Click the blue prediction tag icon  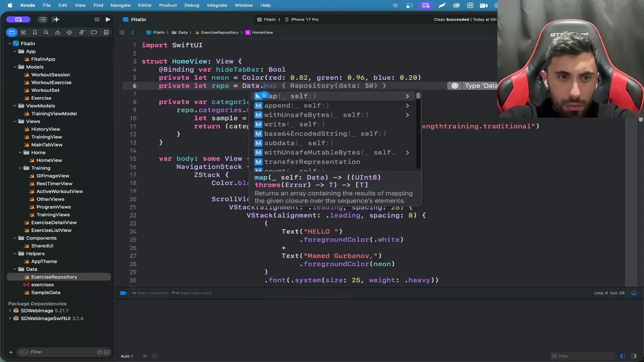click(x=123, y=293)
